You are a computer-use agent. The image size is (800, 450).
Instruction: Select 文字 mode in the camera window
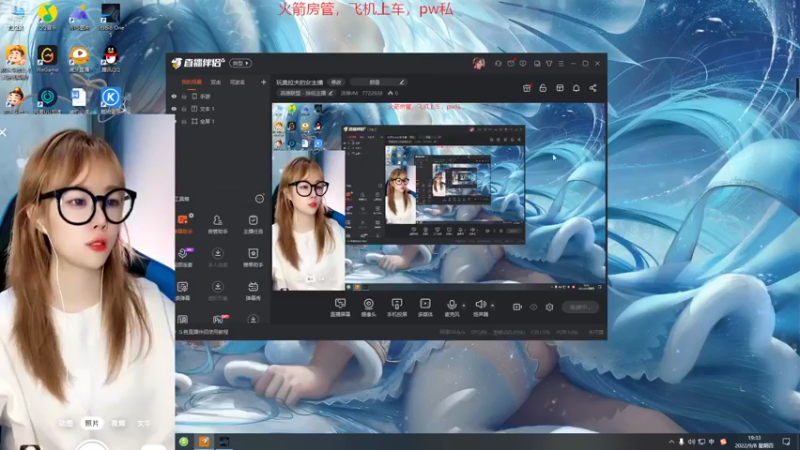144,423
